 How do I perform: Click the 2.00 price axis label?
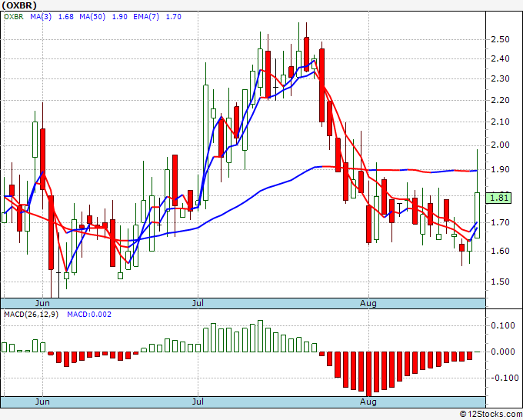tap(501, 145)
